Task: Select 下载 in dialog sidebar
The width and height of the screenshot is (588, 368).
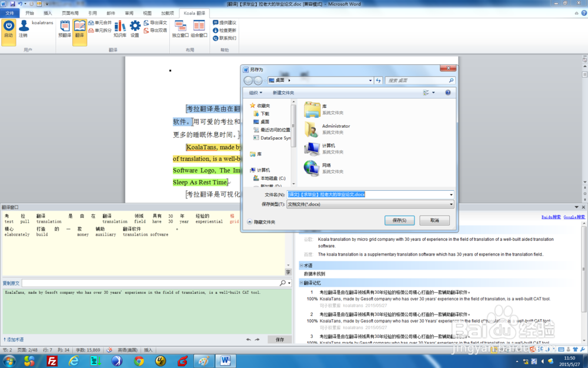Action: 262,114
